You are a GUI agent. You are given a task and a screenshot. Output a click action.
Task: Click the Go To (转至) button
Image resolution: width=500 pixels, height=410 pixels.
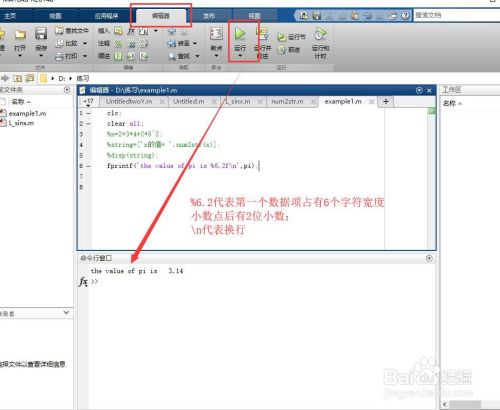(x=179, y=43)
